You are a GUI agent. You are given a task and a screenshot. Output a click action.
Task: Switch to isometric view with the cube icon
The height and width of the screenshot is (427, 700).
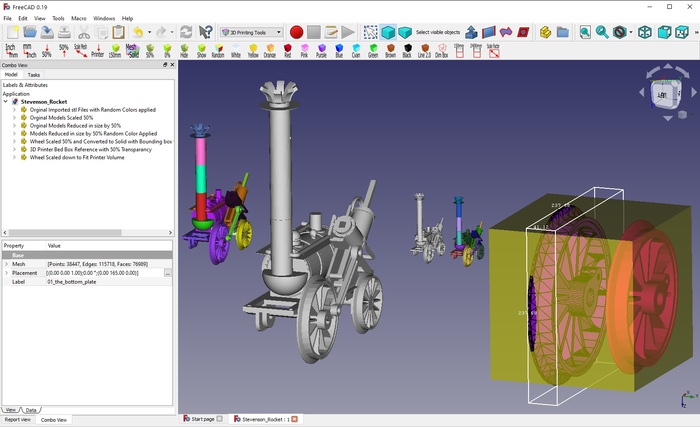click(x=646, y=32)
